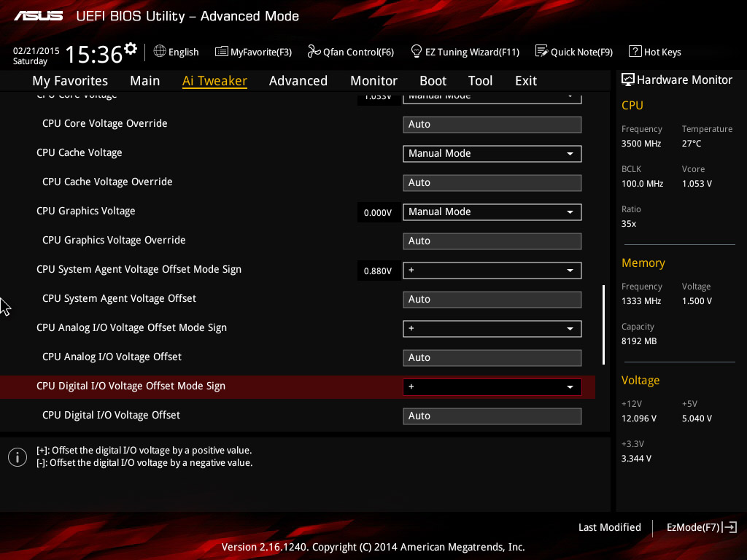Expand CPU Cache Voltage mode dropdown
747x560 pixels.
[x=492, y=153]
